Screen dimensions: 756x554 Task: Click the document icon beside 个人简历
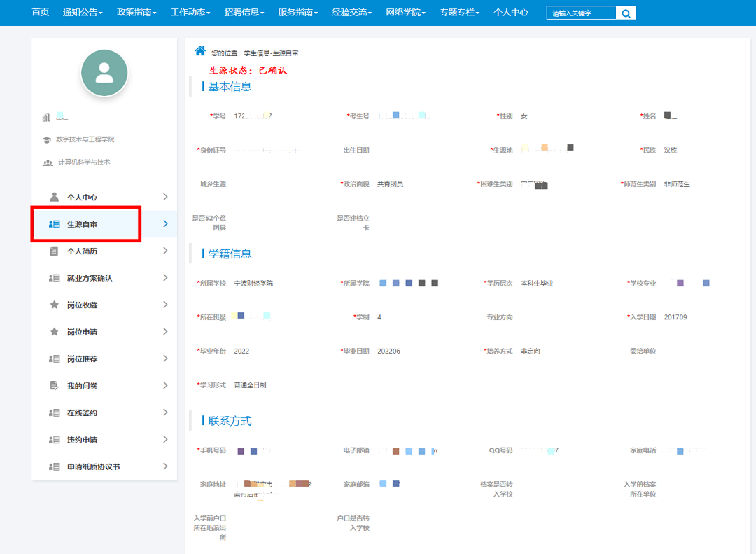[55, 251]
